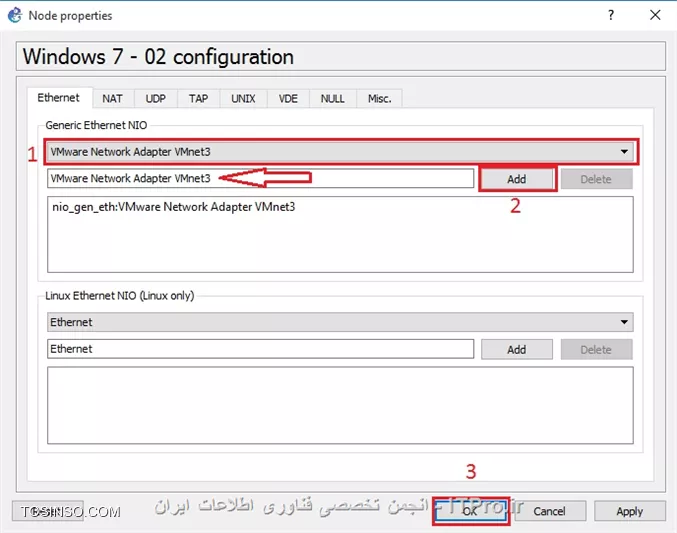
Task: Click the VMware Network Adapter VMnet3 text field
Action: 260,178
